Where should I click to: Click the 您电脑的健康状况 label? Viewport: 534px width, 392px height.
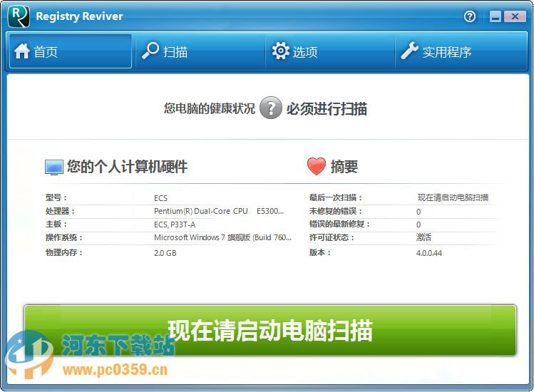210,108
